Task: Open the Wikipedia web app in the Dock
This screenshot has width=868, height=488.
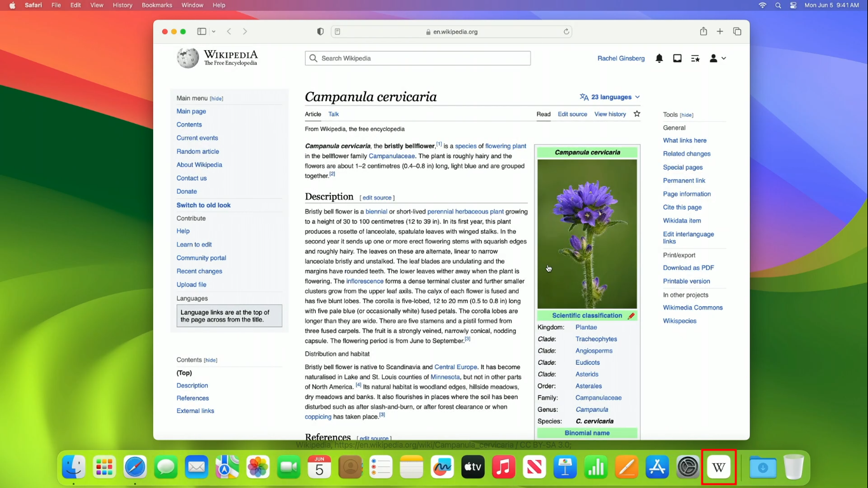Action: 719,468
